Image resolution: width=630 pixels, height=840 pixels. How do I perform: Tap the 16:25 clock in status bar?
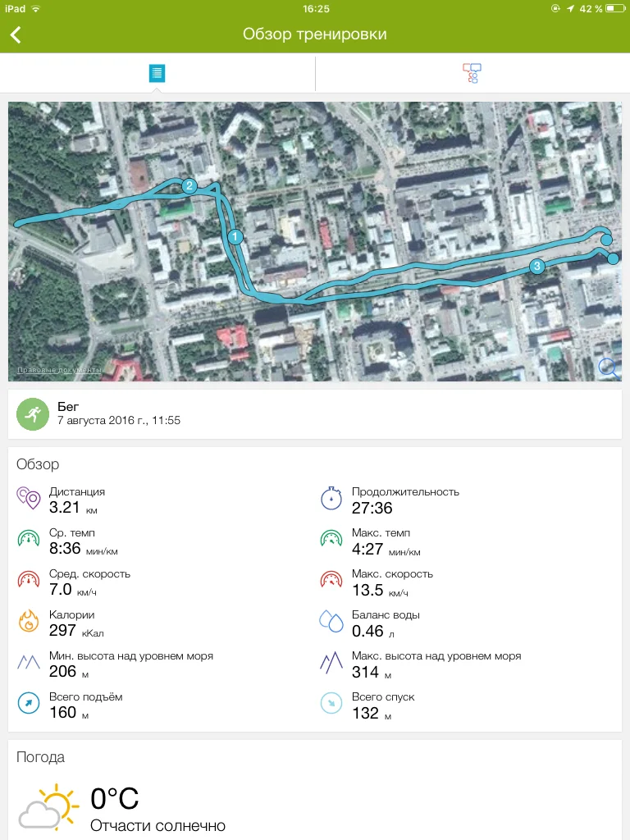[316, 8]
